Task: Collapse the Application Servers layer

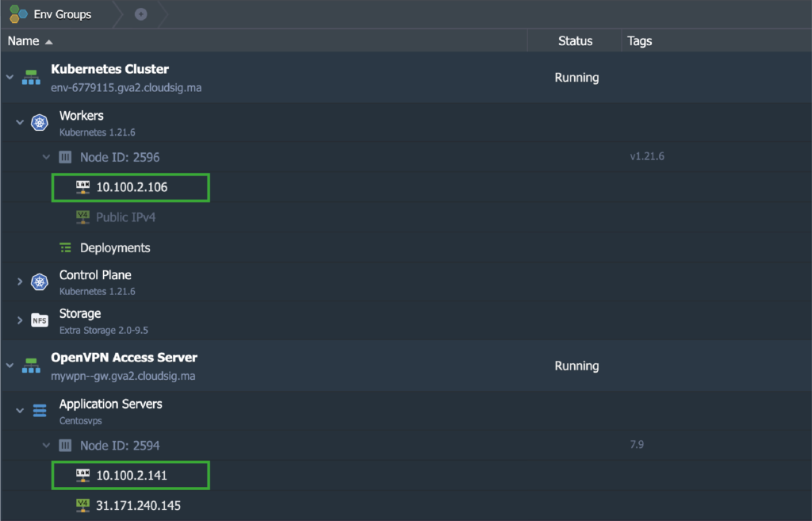Action: (20, 411)
